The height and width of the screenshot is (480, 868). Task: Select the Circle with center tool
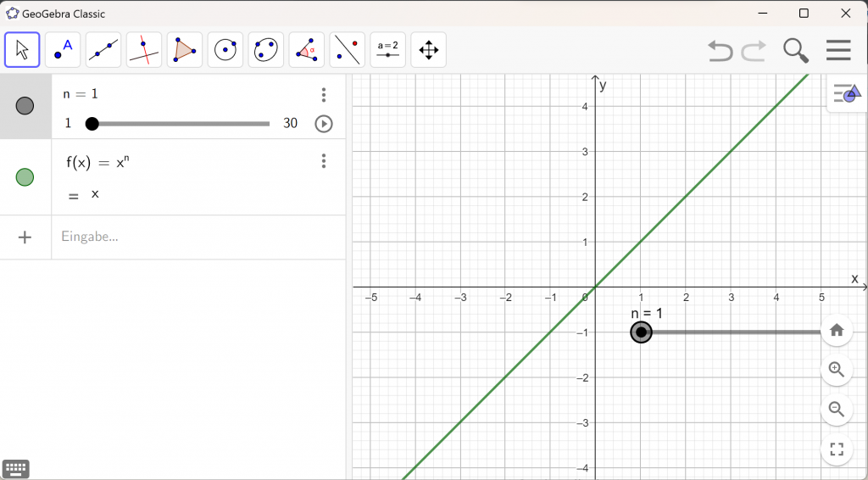point(225,50)
